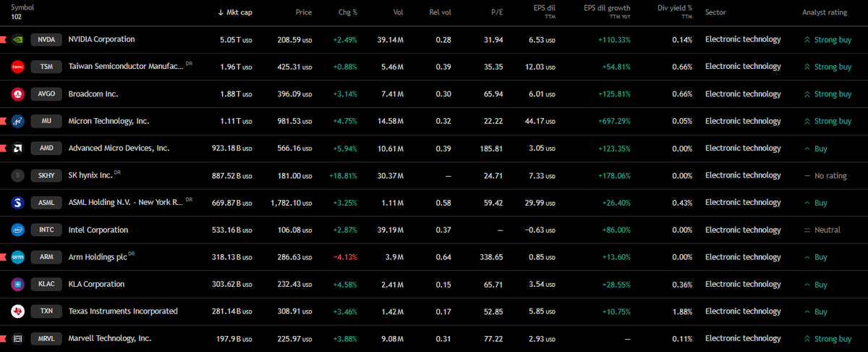Toggle the red flag on ARM row

click(3, 257)
